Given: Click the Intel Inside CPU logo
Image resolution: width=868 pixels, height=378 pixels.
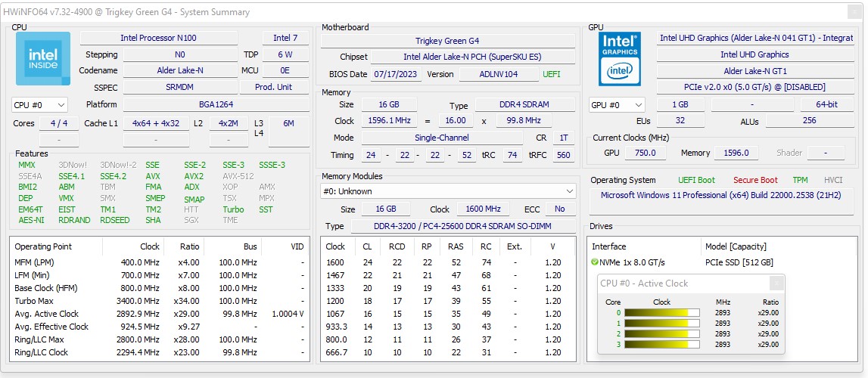Looking at the screenshot, I should tap(43, 59).
